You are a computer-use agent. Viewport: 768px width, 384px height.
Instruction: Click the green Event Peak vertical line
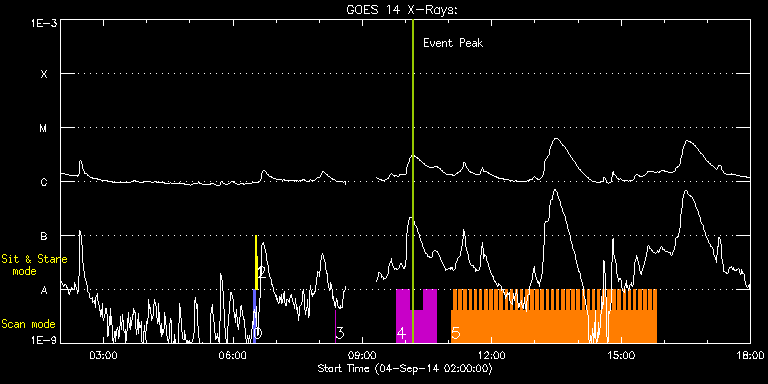click(x=413, y=181)
